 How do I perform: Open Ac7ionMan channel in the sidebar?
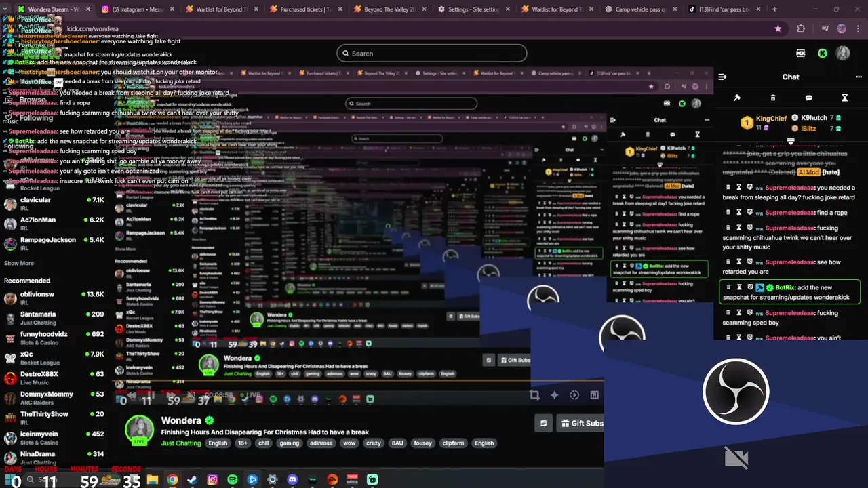(x=54, y=223)
